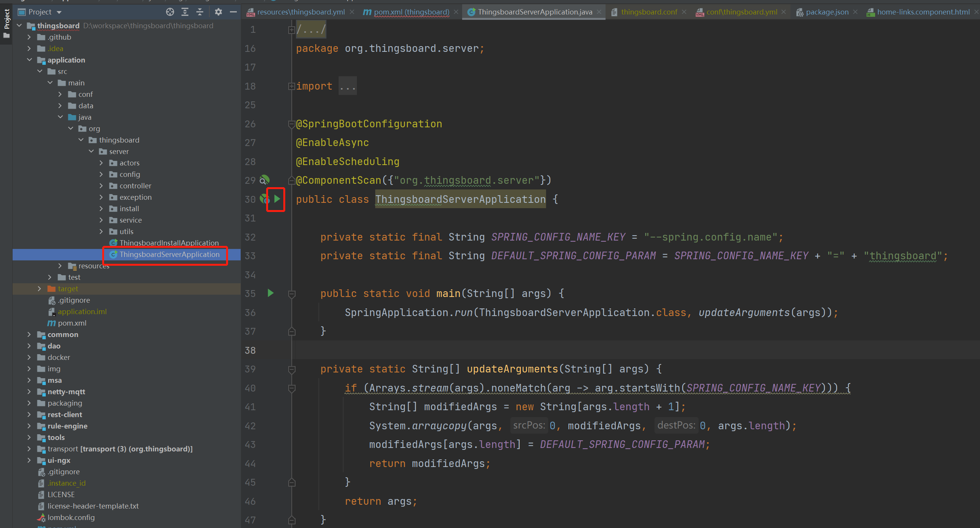Open Project panel settings gear
The width and height of the screenshot is (980, 528).
pos(218,12)
